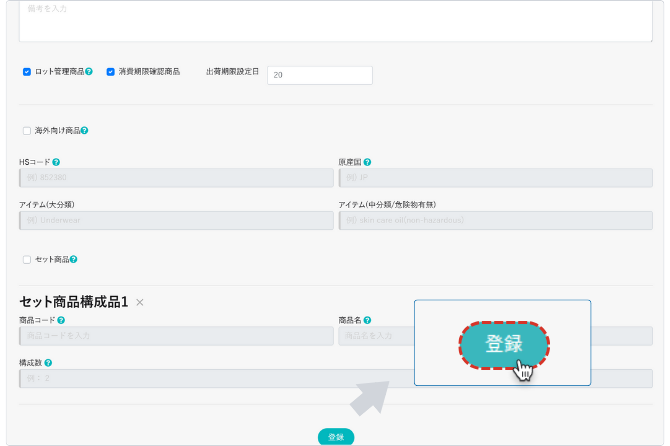
Task: Uncheck the ロット管理商品 checkbox
Action: pyautogui.click(x=27, y=72)
